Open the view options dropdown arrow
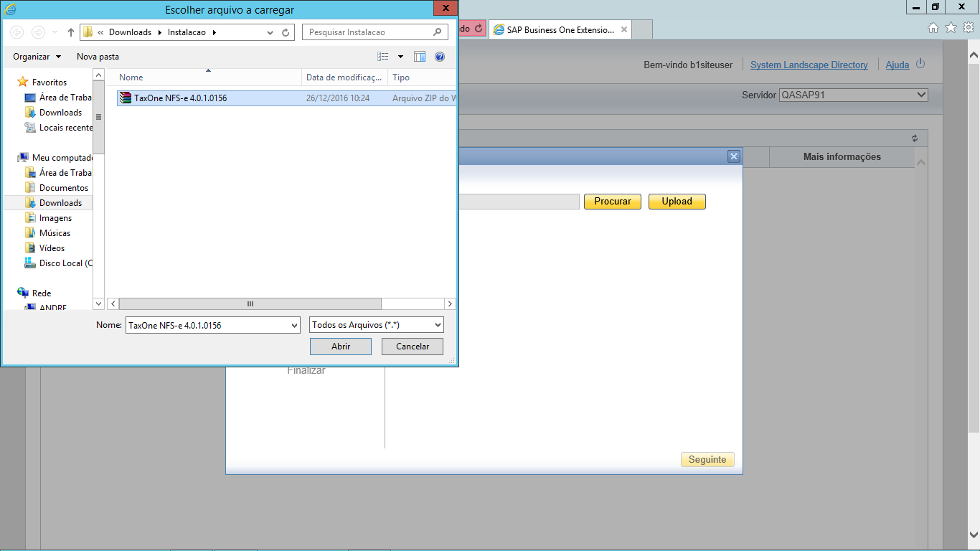The width and height of the screenshot is (980, 551). pyautogui.click(x=400, y=57)
